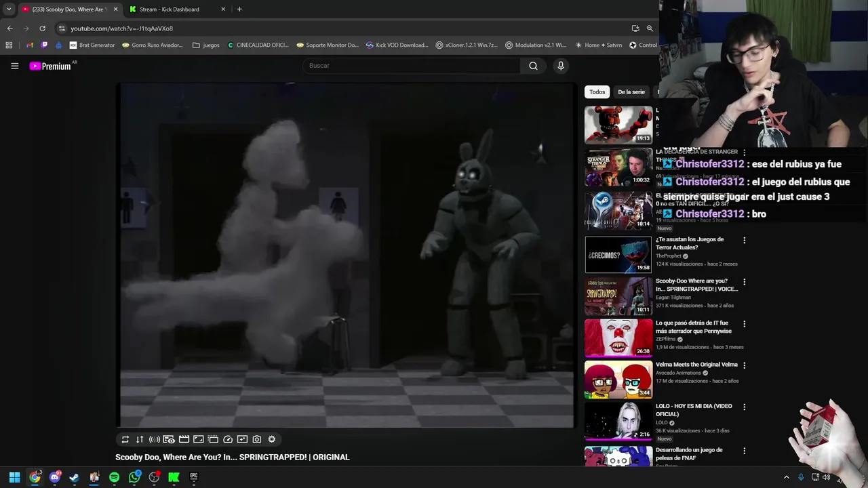Open site information icon in address bar
The image size is (868, 488).
point(62,28)
